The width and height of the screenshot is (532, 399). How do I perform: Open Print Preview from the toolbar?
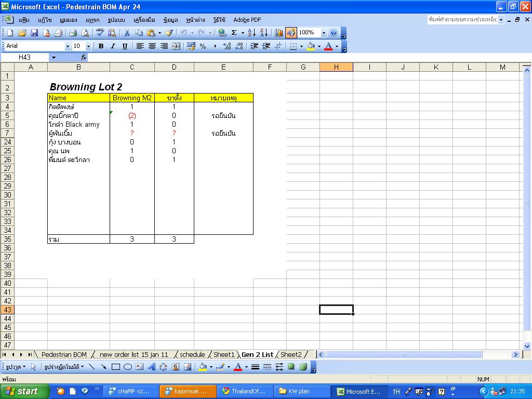(x=85, y=33)
